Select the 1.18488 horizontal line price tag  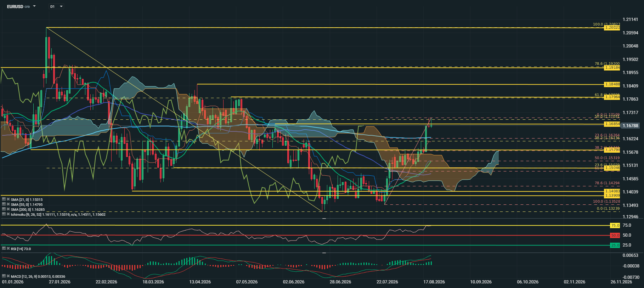point(612,84)
